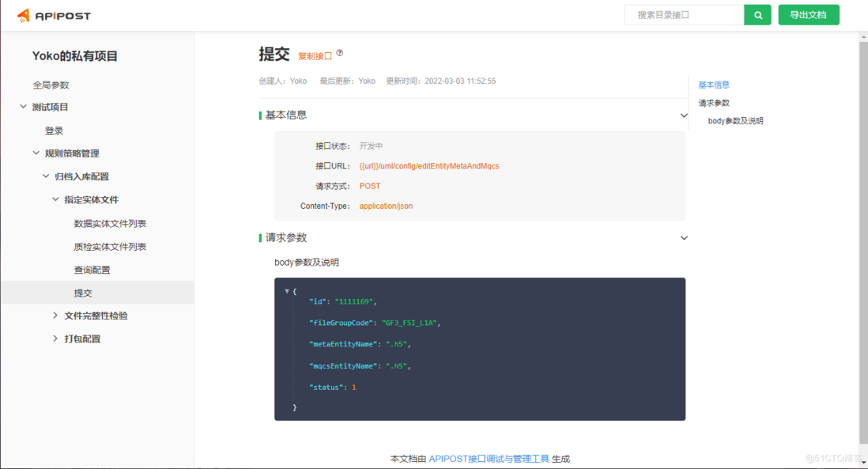Image resolution: width=868 pixels, height=469 pixels.
Task: Select 查询配置 in the tree
Action: pyautogui.click(x=92, y=270)
